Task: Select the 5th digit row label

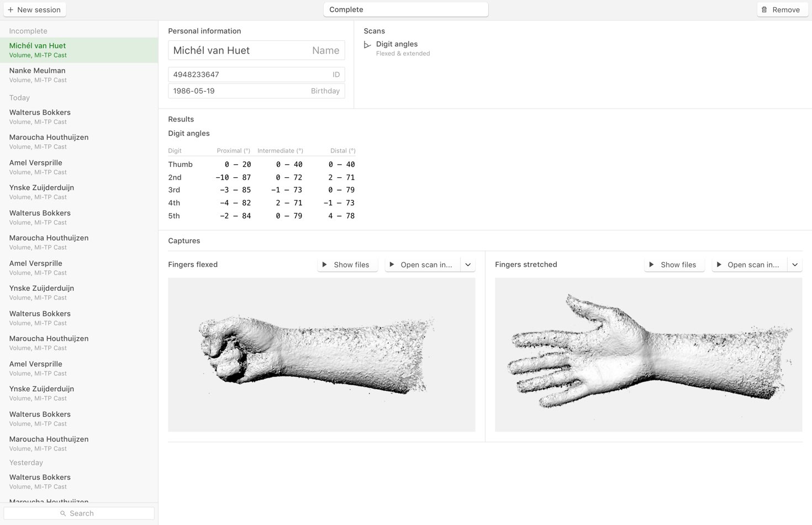Action: tap(174, 216)
